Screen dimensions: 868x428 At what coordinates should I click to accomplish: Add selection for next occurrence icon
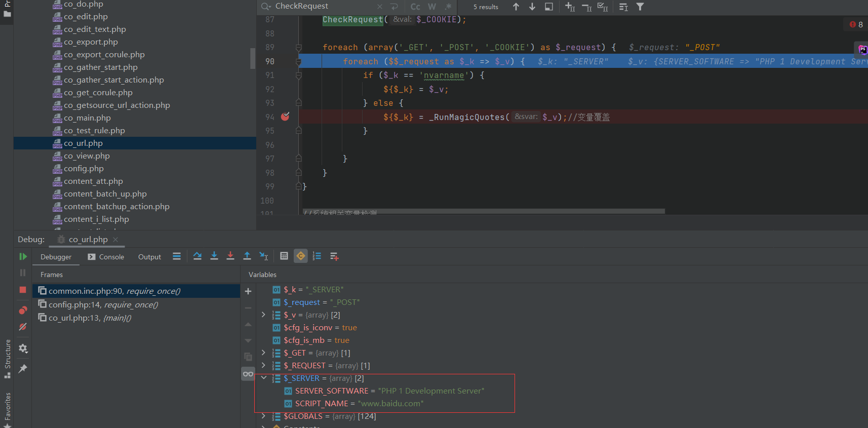pyautogui.click(x=570, y=7)
